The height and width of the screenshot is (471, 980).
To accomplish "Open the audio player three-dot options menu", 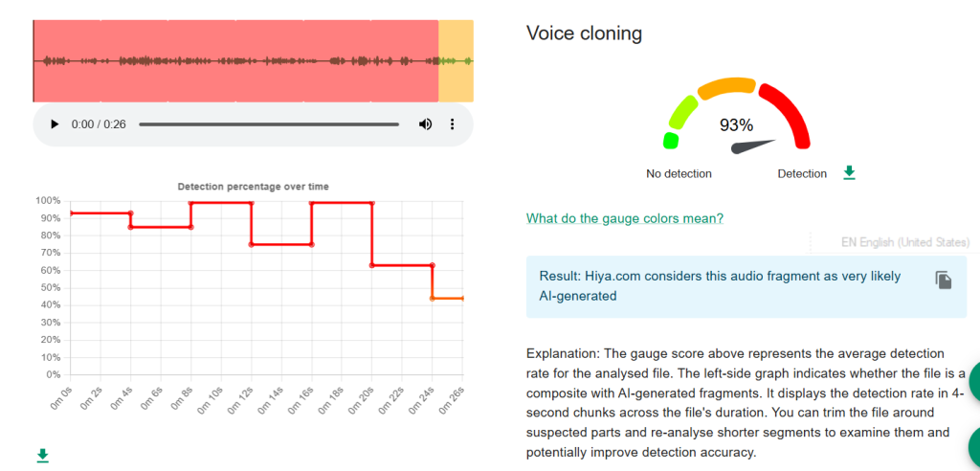I will [x=453, y=124].
